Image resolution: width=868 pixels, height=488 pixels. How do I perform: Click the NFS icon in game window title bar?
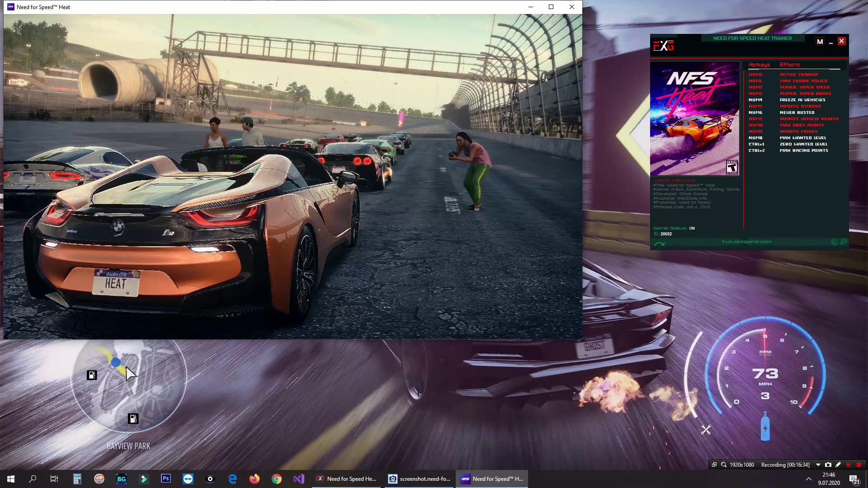point(11,7)
